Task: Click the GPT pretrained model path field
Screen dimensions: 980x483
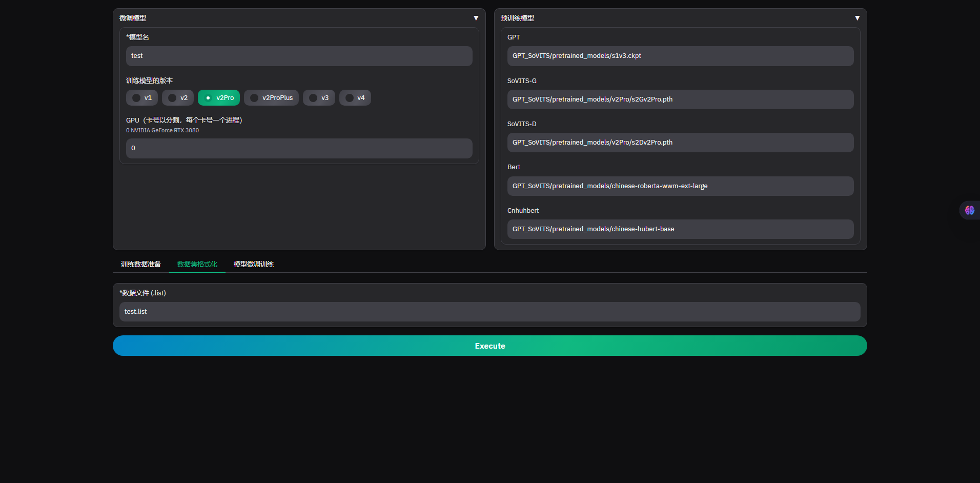Action: point(680,56)
